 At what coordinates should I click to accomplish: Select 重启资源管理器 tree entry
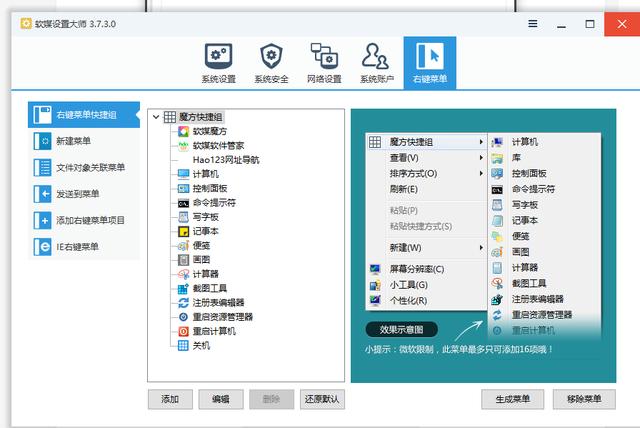(x=222, y=316)
